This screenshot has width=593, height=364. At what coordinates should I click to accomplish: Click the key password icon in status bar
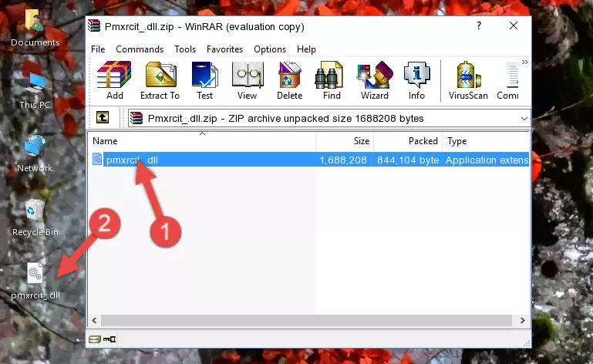tap(110, 339)
